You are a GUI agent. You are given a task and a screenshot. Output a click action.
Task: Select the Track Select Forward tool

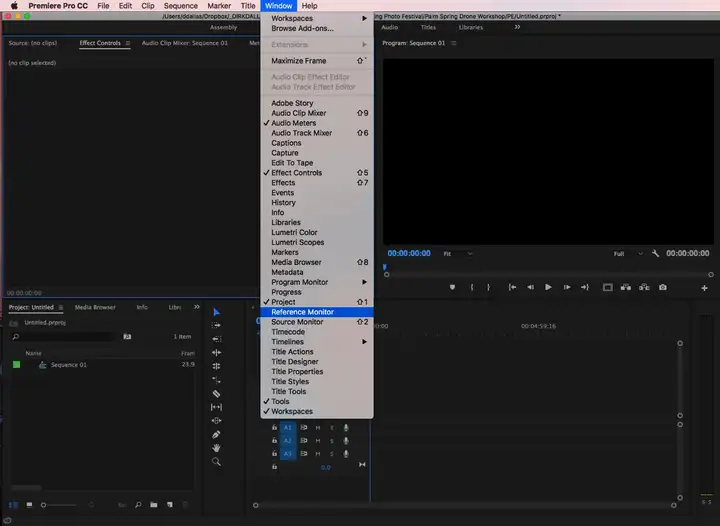(216, 325)
